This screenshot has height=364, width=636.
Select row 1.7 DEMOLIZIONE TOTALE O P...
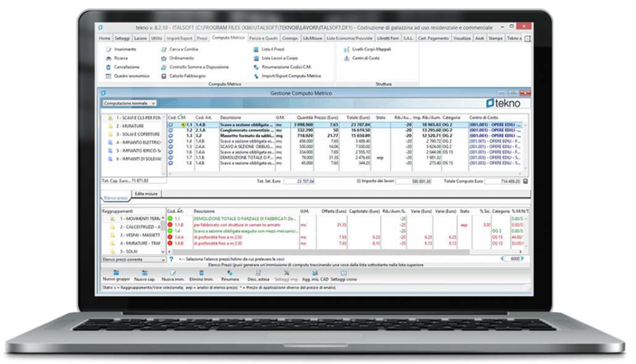pyautogui.click(x=346, y=157)
